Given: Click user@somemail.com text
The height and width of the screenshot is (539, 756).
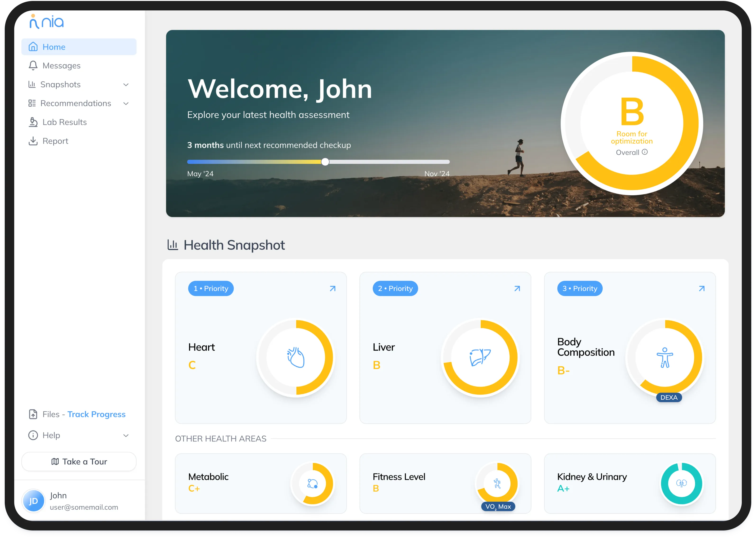Looking at the screenshot, I should [84, 507].
